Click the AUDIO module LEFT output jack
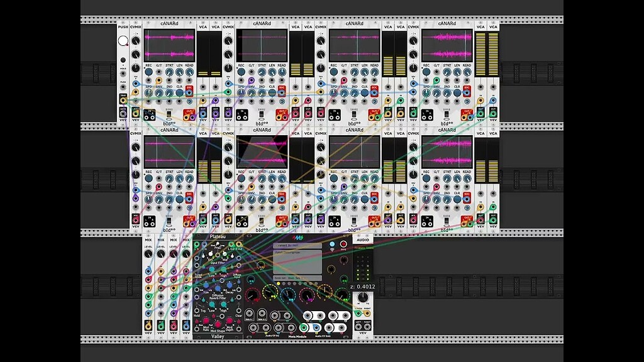 pyautogui.click(x=358, y=327)
